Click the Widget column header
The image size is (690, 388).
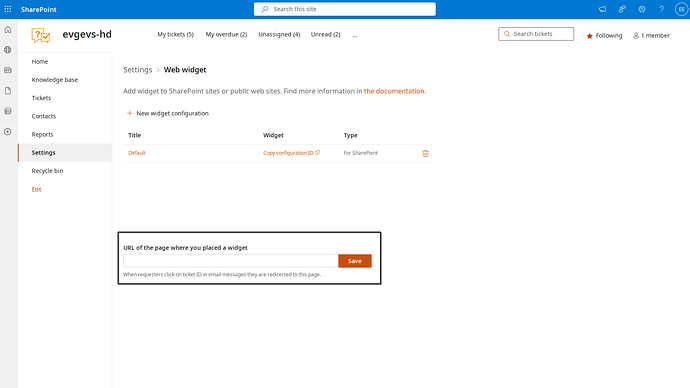tap(273, 135)
